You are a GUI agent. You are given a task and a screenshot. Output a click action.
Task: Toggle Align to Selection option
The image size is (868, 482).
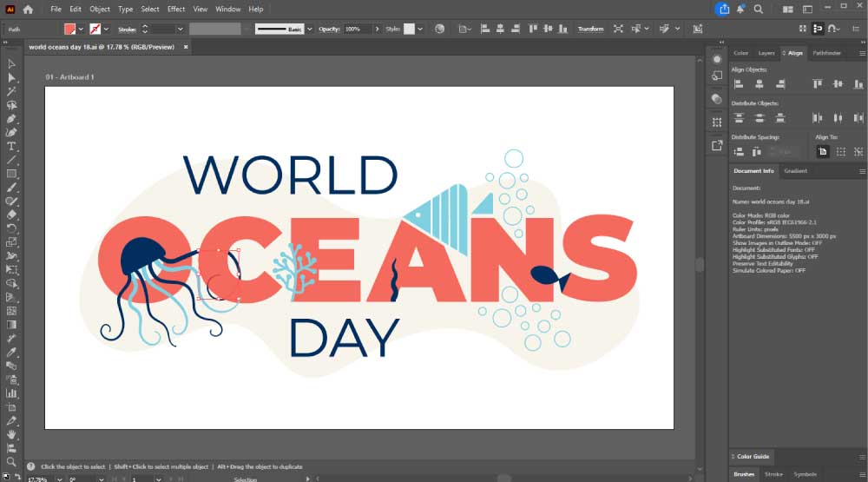pos(838,151)
